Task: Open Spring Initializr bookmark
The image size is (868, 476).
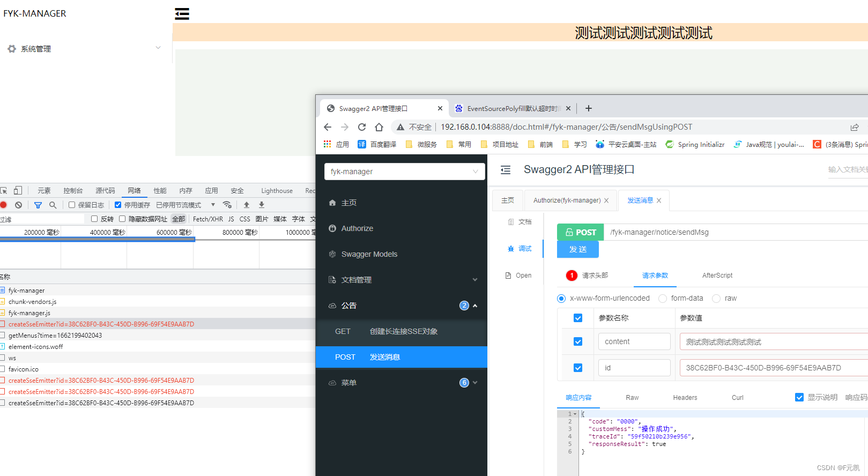Action: click(695, 144)
